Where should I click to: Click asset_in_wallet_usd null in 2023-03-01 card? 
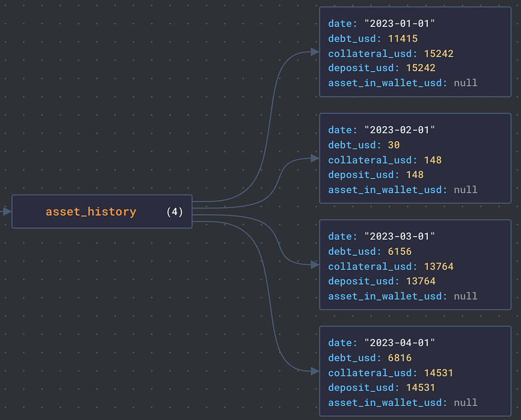click(466, 296)
